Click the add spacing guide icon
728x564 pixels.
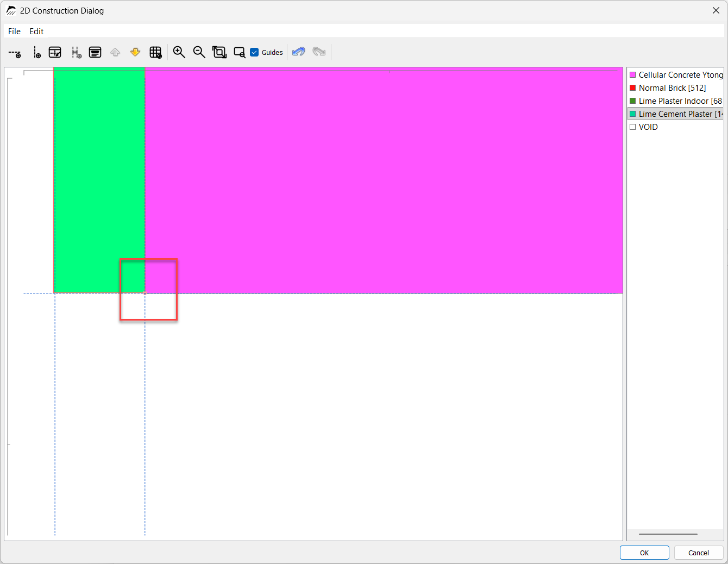click(76, 53)
